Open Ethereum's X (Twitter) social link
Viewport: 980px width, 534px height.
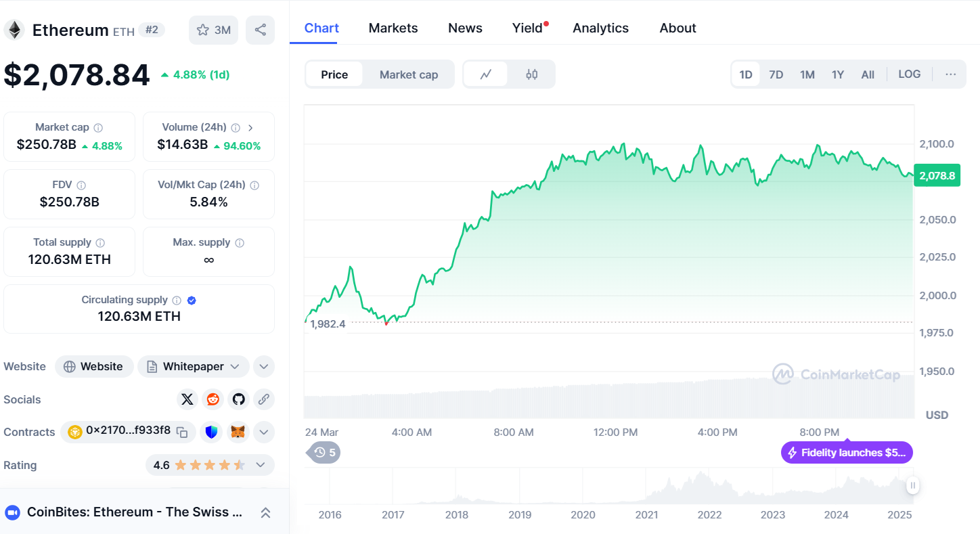tap(187, 399)
